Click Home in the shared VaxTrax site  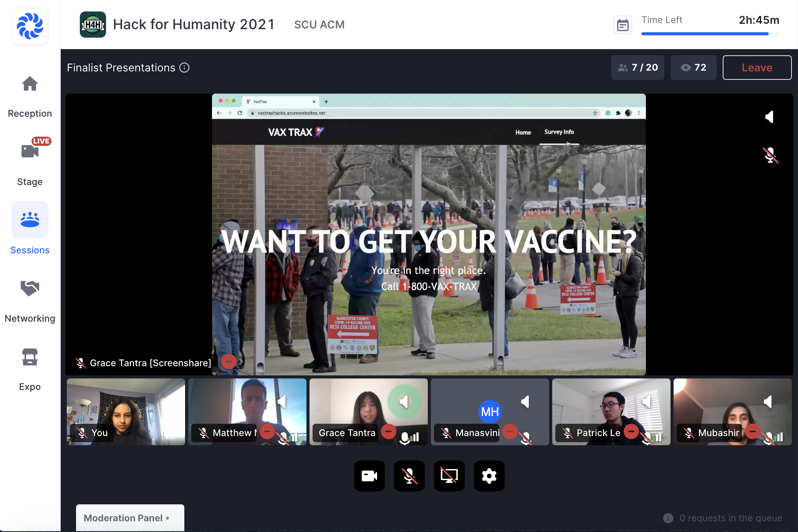tap(523, 132)
